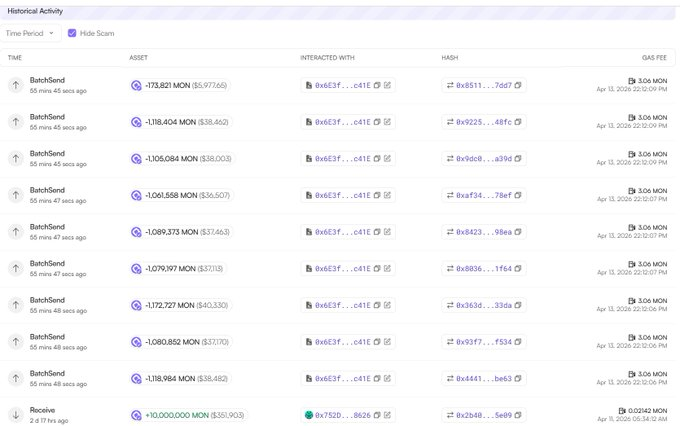Open transaction hash 0x9225...48fc

coord(484,122)
